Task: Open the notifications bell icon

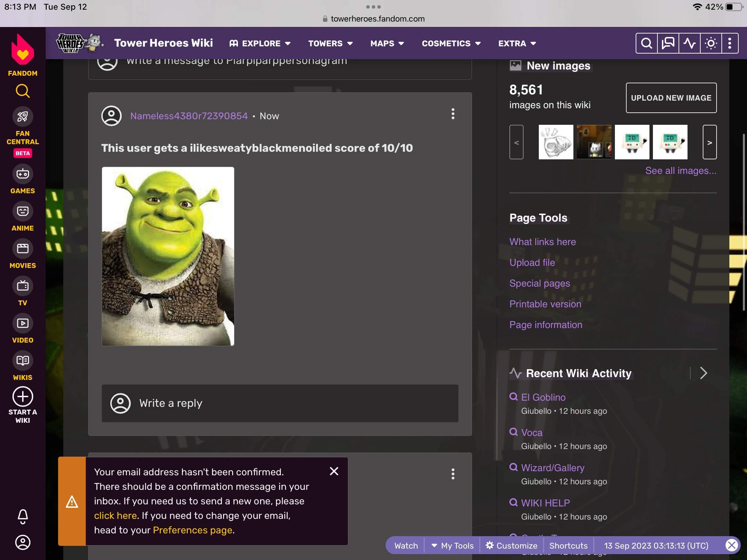Action: [x=22, y=516]
